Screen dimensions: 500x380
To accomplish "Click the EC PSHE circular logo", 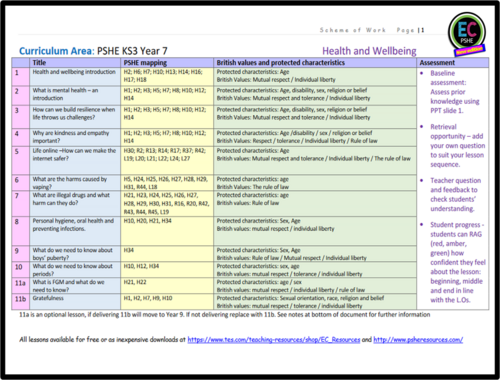I will click(x=467, y=33).
